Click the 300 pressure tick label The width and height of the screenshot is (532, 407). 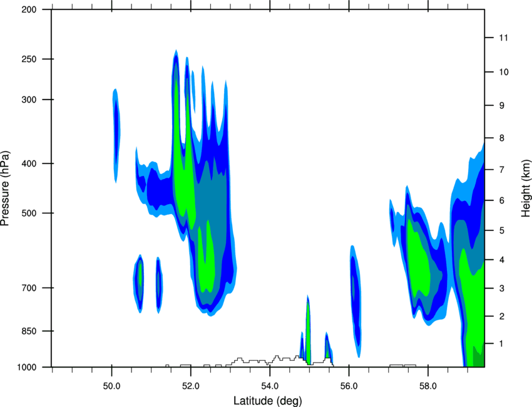point(29,100)
